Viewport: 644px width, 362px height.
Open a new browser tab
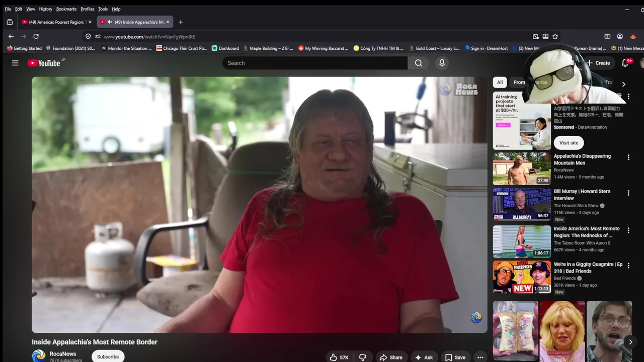click(181, 22)
